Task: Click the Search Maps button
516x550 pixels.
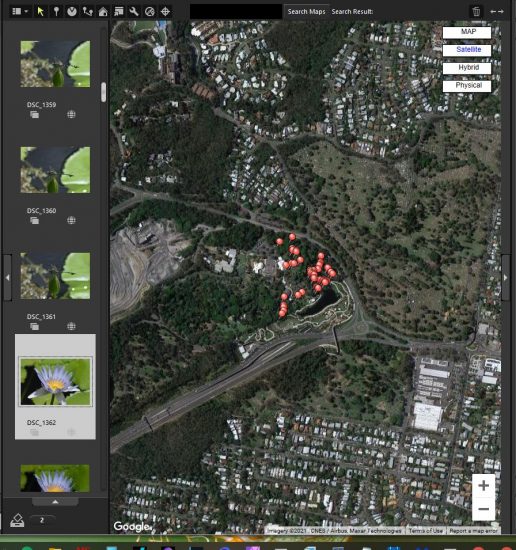Action: click(x=306, y=12)
